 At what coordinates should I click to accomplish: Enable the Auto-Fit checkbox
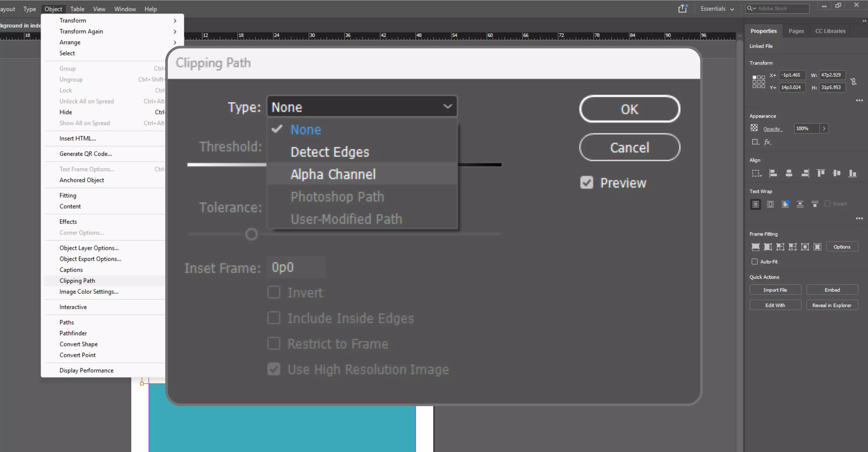[754, 261]
